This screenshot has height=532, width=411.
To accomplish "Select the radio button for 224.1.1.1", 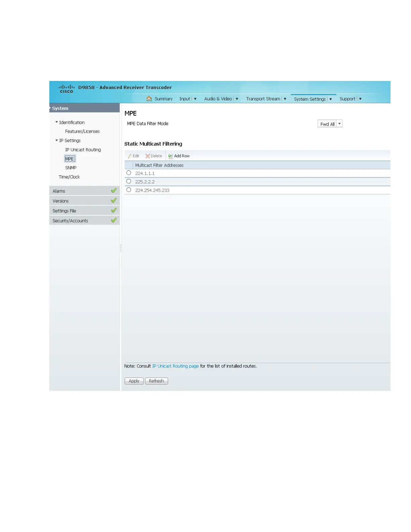I will [x=129, y=173].
